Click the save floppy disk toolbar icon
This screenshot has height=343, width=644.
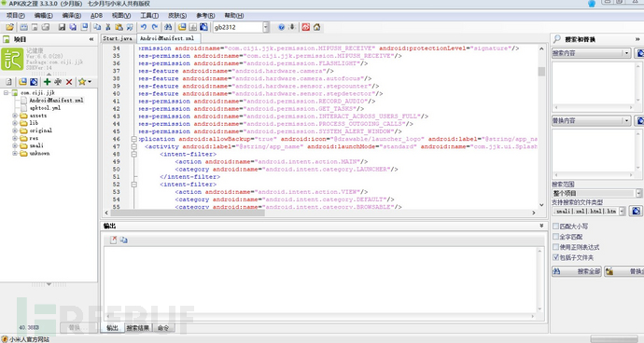pyautogui.click(x=62, y=27)
